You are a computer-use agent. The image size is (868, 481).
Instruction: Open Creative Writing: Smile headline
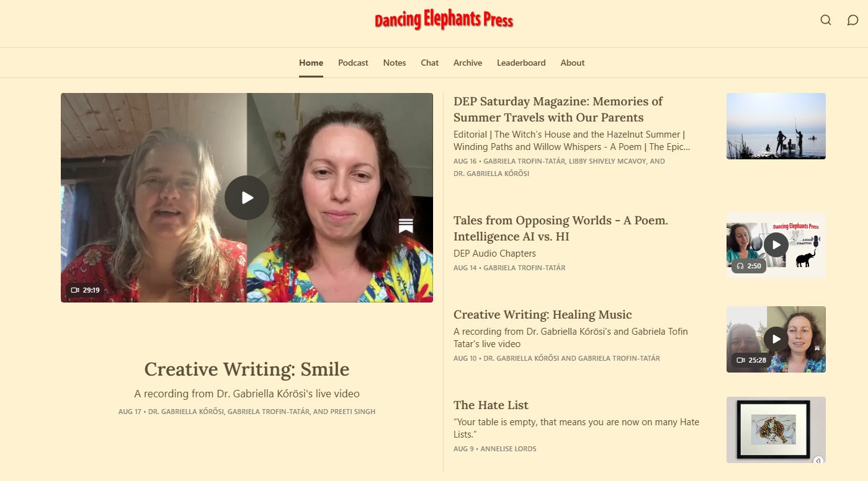pos(247,369)
